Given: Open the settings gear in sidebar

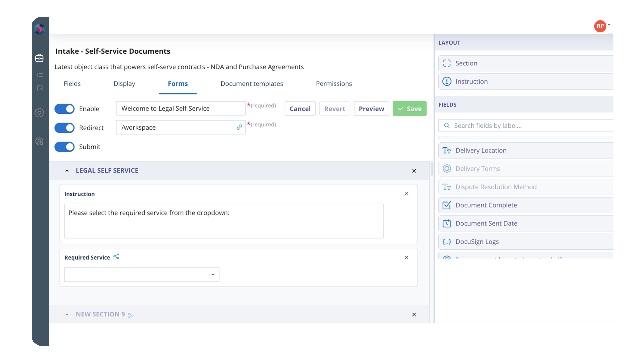Looking at the screenshot, I should tap(39, 113).
